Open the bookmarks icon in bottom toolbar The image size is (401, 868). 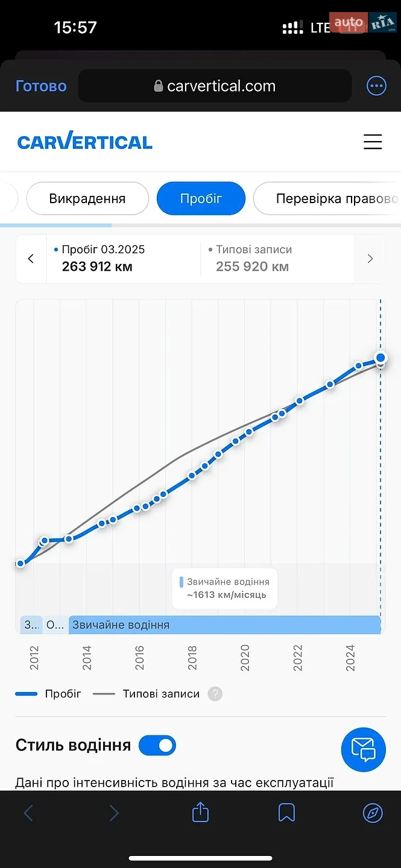286,813
